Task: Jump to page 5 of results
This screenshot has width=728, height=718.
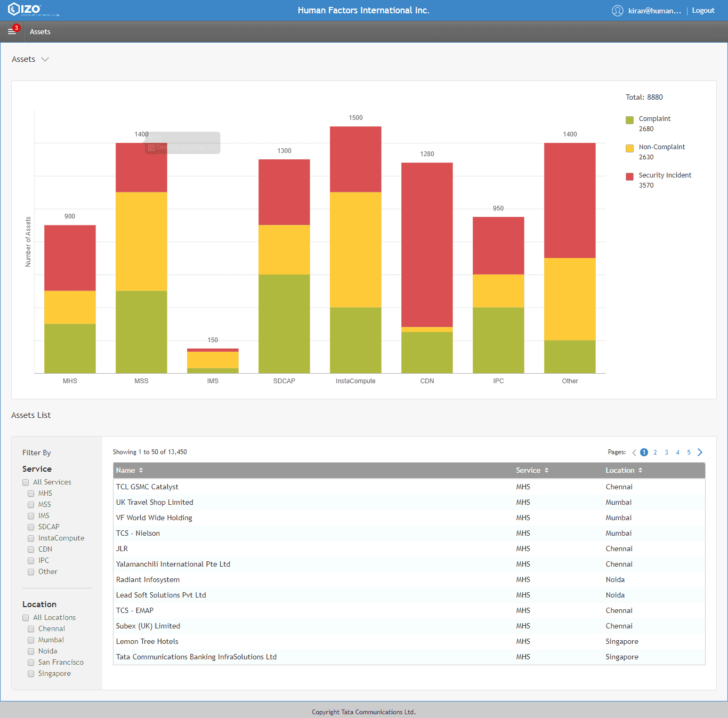Action: point(689,453)
